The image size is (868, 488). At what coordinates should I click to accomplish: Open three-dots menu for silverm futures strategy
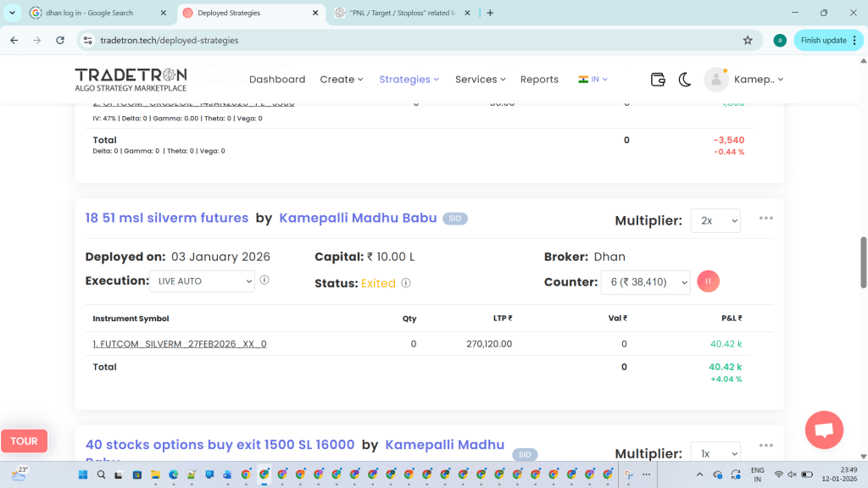(766, 219)
